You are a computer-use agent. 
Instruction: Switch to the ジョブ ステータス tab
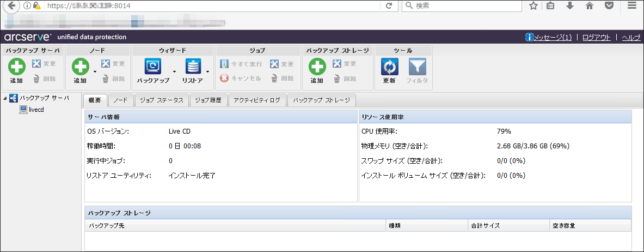pyautogui.click(x=162, y=100)
